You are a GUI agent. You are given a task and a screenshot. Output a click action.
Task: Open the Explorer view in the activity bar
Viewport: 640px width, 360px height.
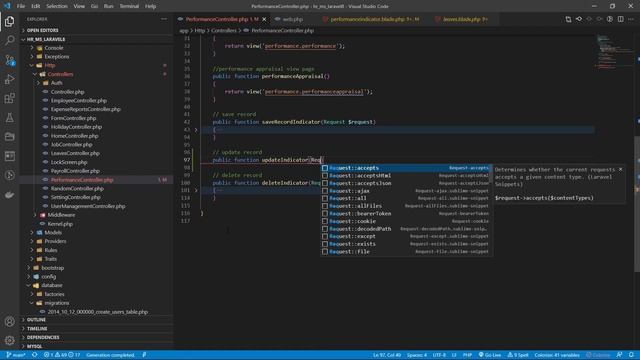pyautogui.click(x=9, y=21)
